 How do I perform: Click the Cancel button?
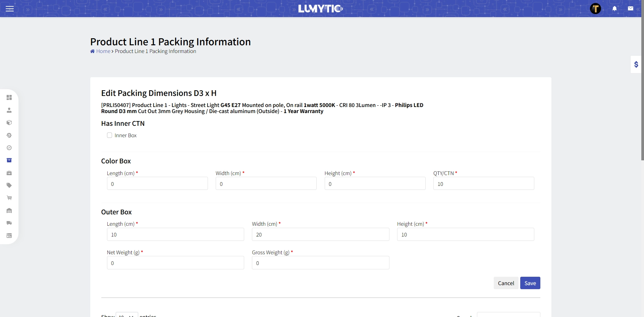(506, 283)
